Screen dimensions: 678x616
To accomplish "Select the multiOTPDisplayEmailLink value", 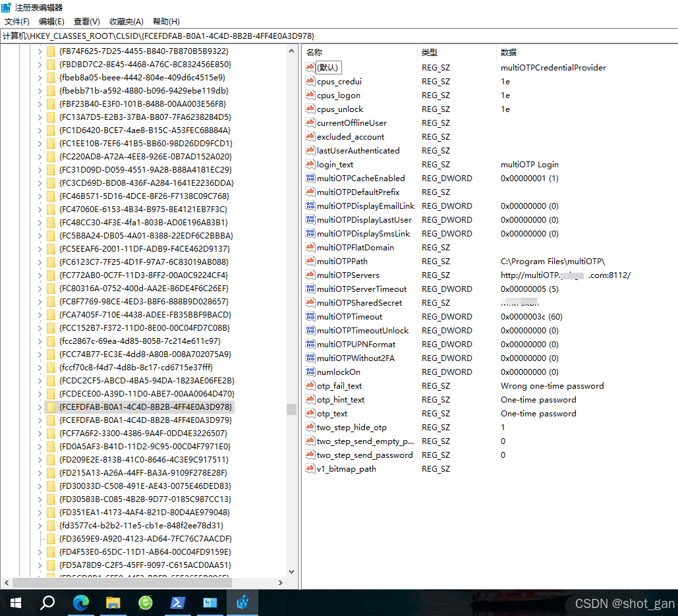I will pyautogui.click(x=366, y=206).
